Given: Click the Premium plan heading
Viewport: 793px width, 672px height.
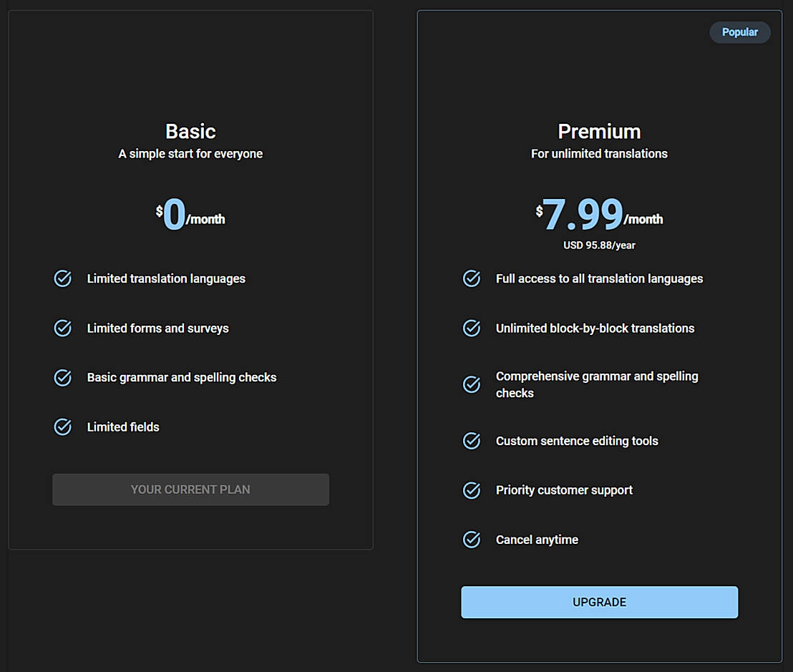Looking at the screenshot, I should tap(599, 132).
